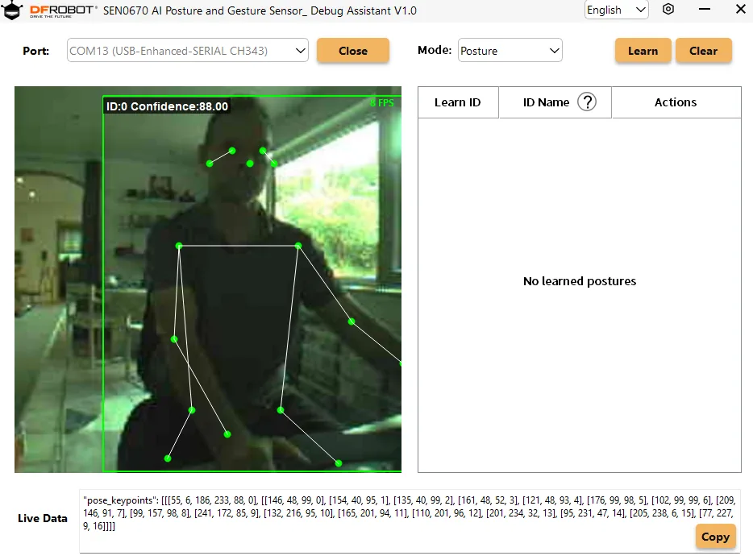The width and height of the screenshot is (753, 560).
Task: Click the Learn button
Action: click(x=643, y=51)
